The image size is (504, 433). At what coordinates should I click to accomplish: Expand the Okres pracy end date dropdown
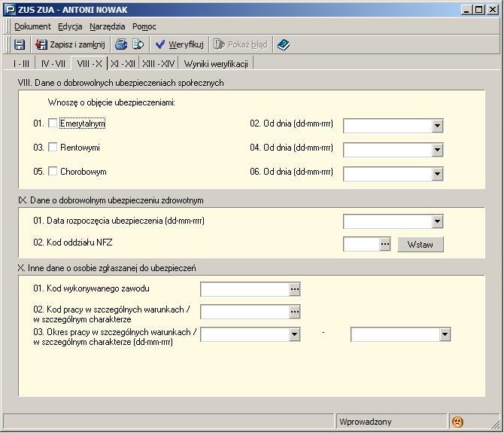point(445,334)
